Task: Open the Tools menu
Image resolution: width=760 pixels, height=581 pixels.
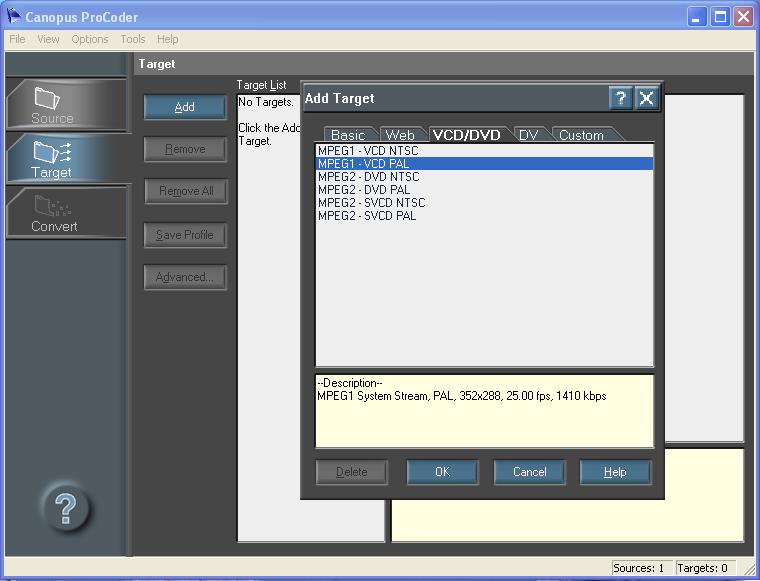Action: [x=133, y=39]
